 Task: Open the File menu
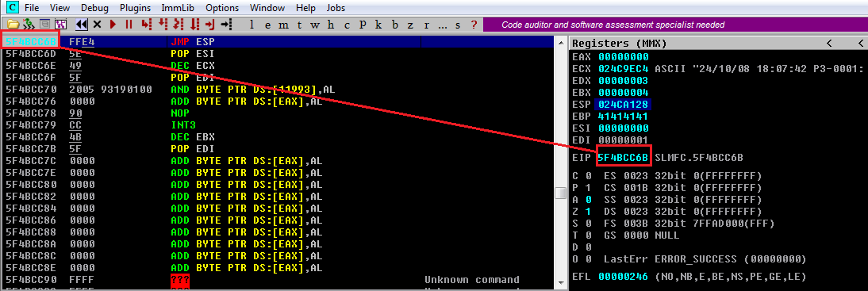(32, 8)
